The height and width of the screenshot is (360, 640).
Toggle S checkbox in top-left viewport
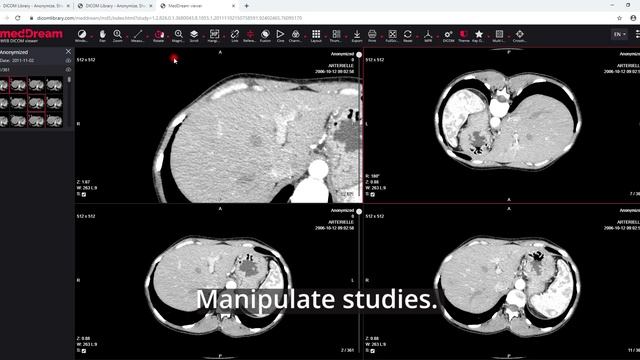[84, 195]
